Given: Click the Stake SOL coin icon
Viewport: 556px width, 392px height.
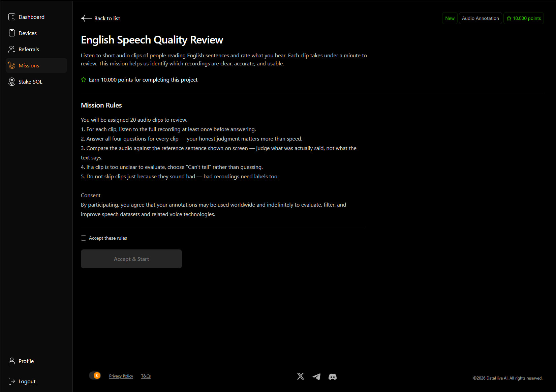Looking at the screenshot, I should click(x=12, y=82).
